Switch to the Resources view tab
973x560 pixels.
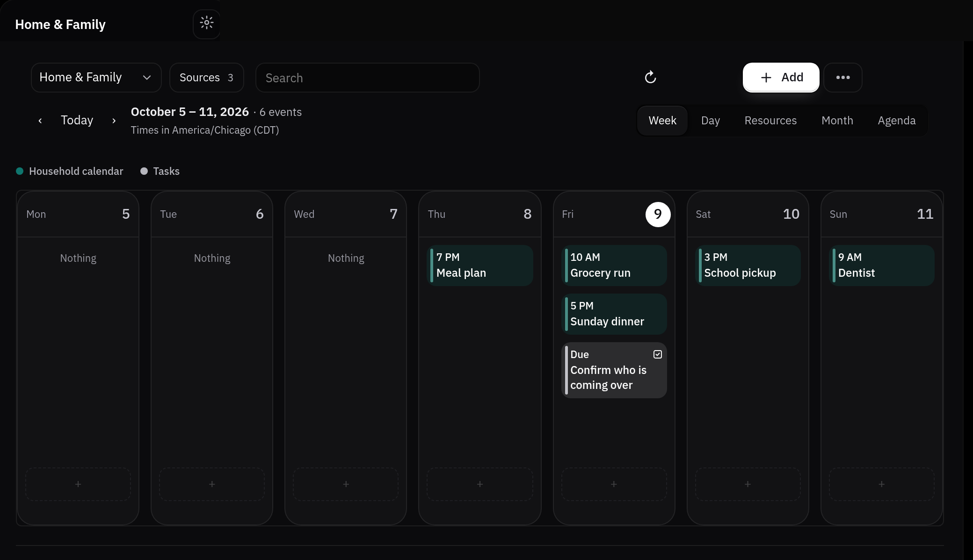[x=770, y=121]
